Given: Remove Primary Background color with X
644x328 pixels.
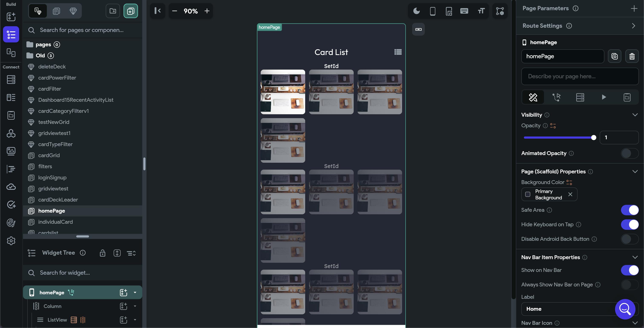Looking at the screenshot, I should click(x=570, y=194).
